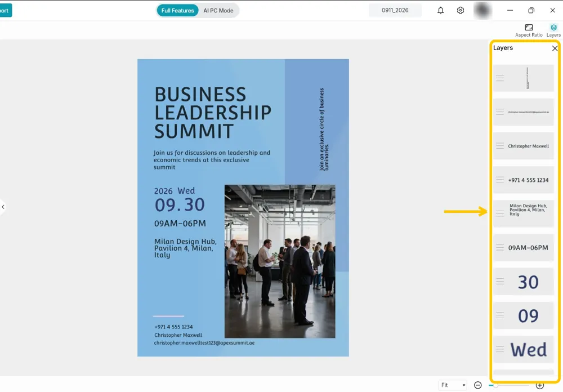Click the phone number on the poster
The width and height of the screenshot is (563, 392).
pyautogui.click(x=173, y=327)
